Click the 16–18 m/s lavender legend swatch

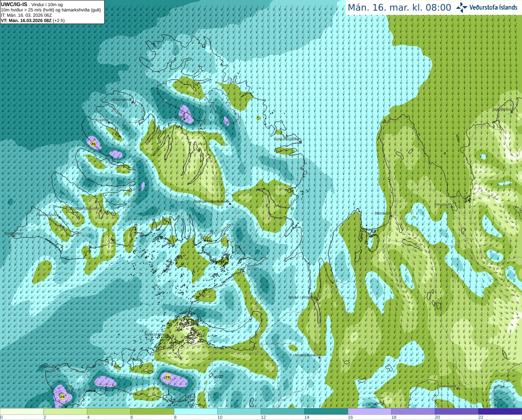pos(369,411)
